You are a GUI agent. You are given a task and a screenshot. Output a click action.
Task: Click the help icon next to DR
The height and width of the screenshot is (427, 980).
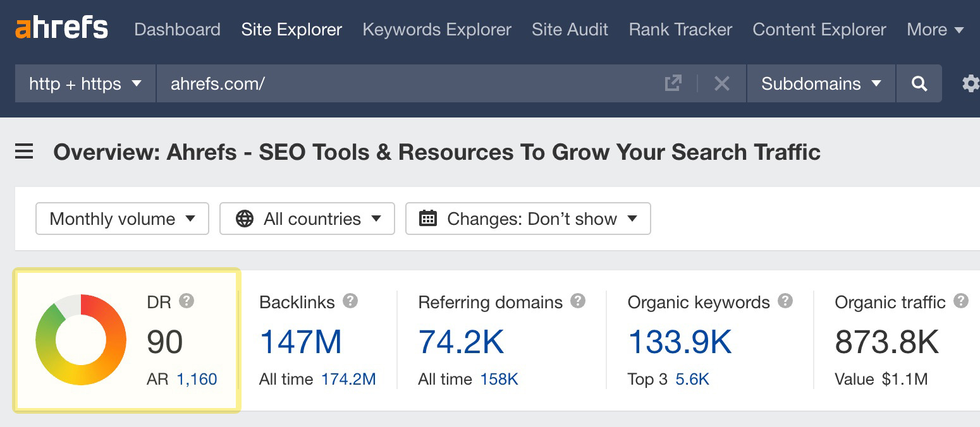pyautogui.click(x=186, y=301)
